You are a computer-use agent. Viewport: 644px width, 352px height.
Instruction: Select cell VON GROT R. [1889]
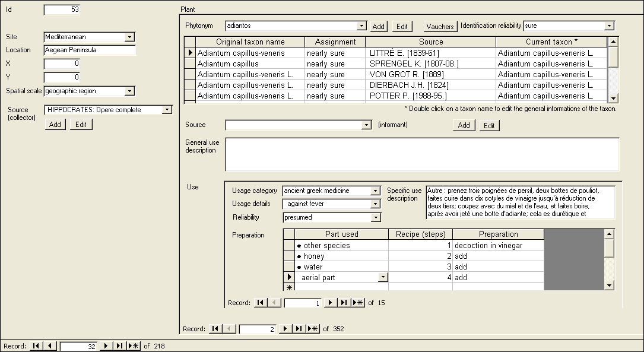430,74
